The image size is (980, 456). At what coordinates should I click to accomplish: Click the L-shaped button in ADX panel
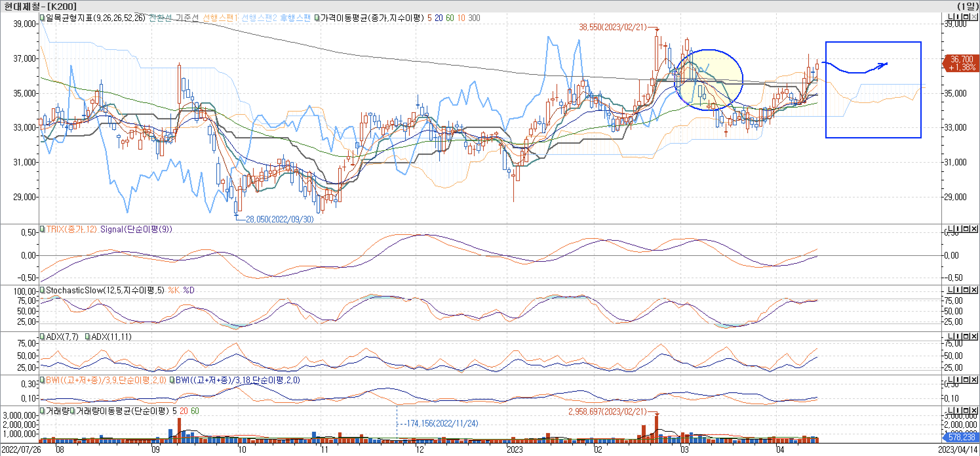(951, 336)
